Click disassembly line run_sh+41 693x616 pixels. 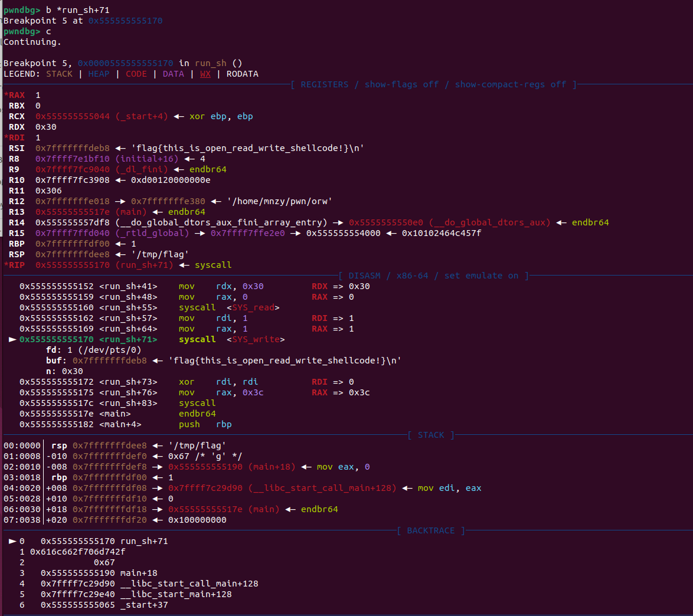[x=194, y=286]
